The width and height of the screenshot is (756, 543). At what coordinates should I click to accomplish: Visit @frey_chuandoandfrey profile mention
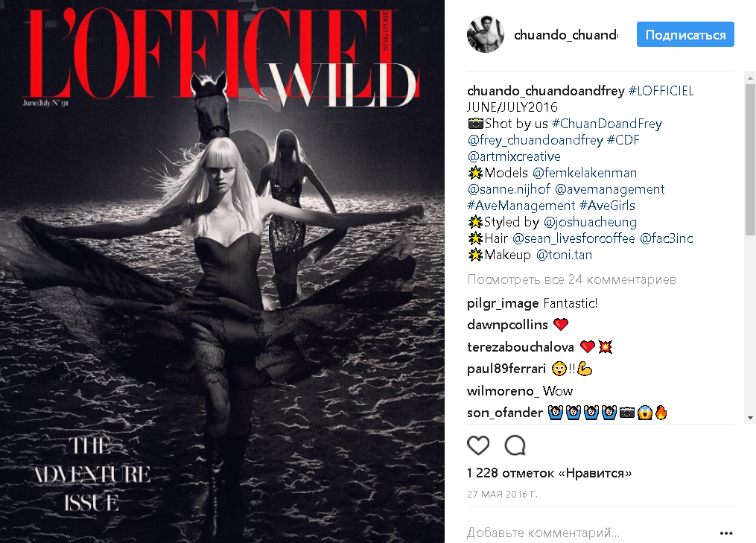click(x=536, y=140)
